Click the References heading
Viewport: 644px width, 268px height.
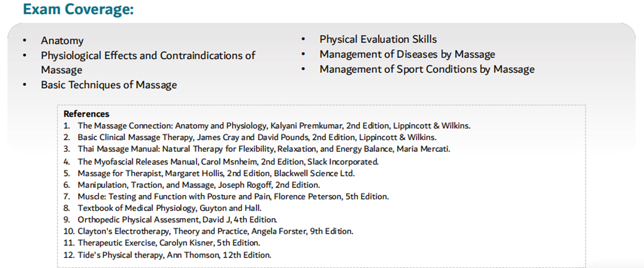[x=86, y=114]
